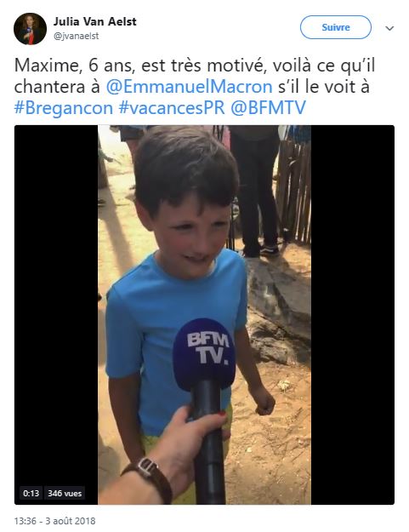Image resolution: width=409 pixels, height=532 pixels.
Task: Open the @jvanaelst handle link
Action: click(x=77, y=36)
